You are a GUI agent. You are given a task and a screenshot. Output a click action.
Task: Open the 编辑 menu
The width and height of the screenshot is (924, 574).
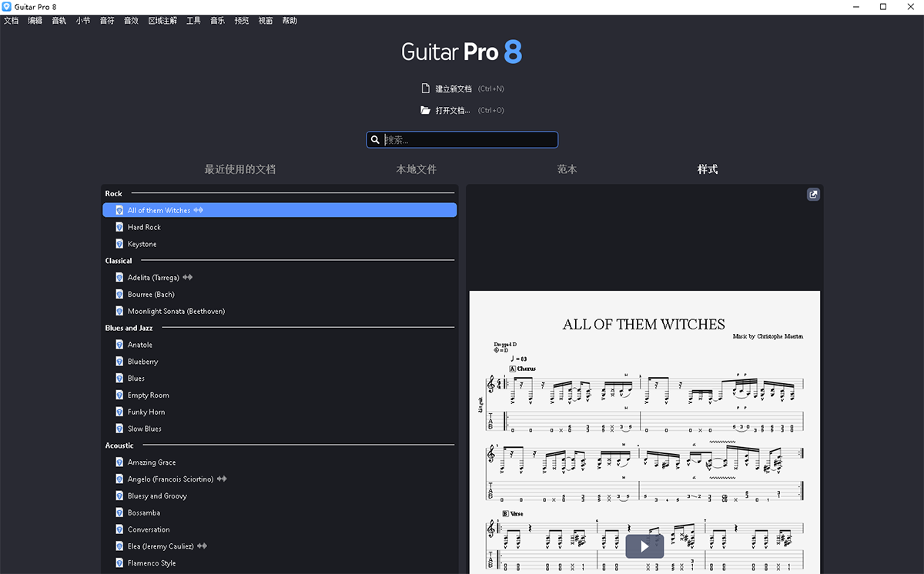pos(35,21)
